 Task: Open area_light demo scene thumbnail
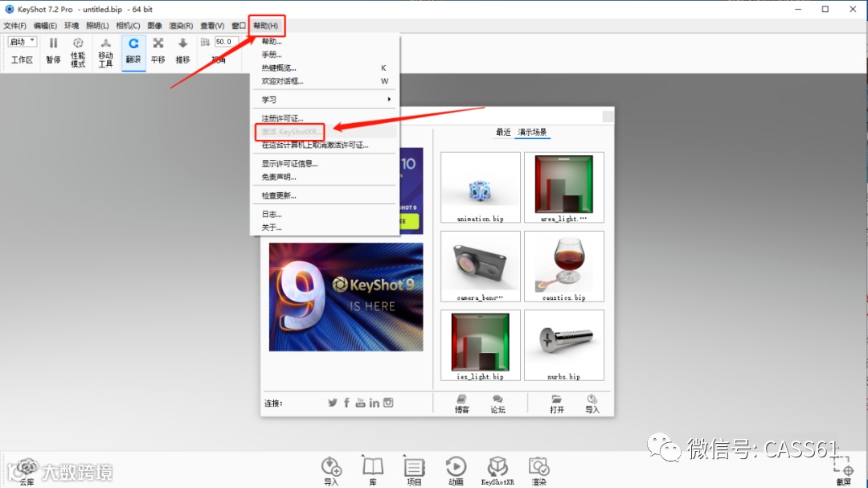click(564, 188)
